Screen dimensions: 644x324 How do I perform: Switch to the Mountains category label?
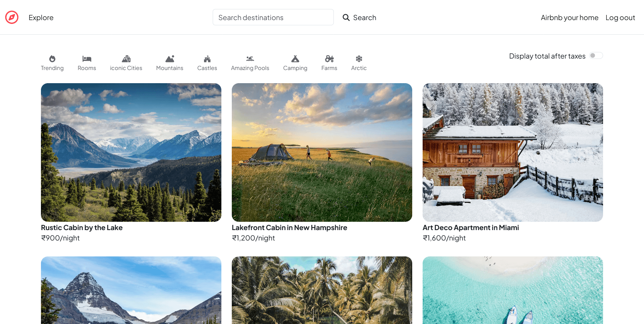[x=170, y=68]
